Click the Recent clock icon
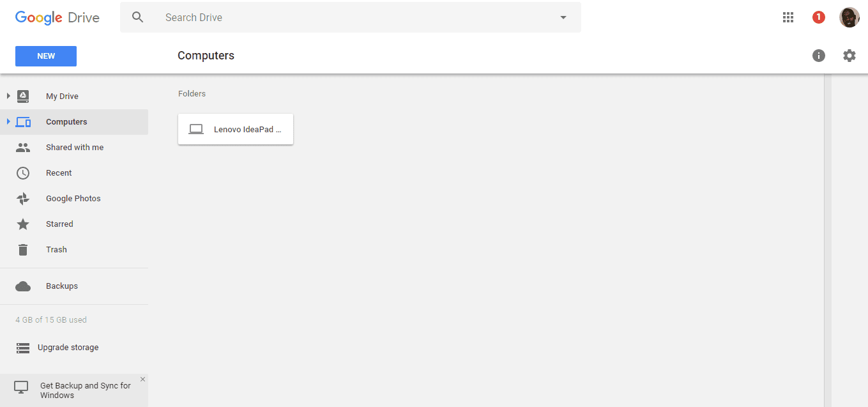This screenshot has height=407, width=868. click(23, 173)
